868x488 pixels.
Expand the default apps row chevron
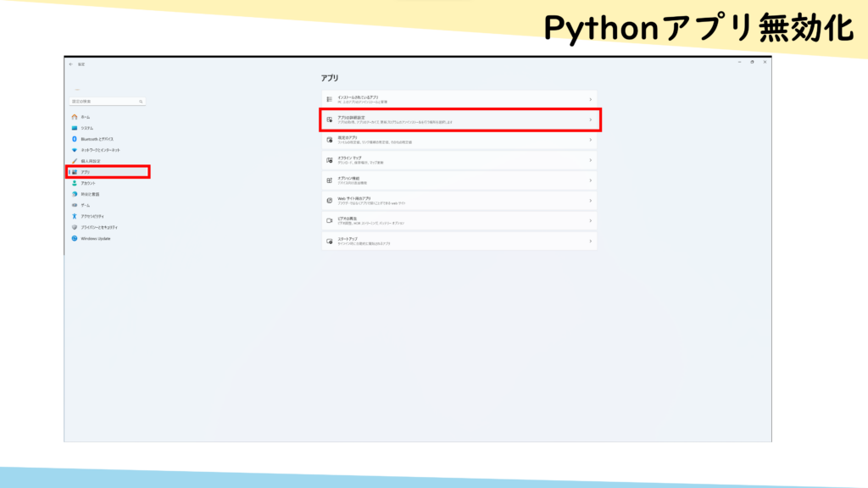tap(590, 140)
